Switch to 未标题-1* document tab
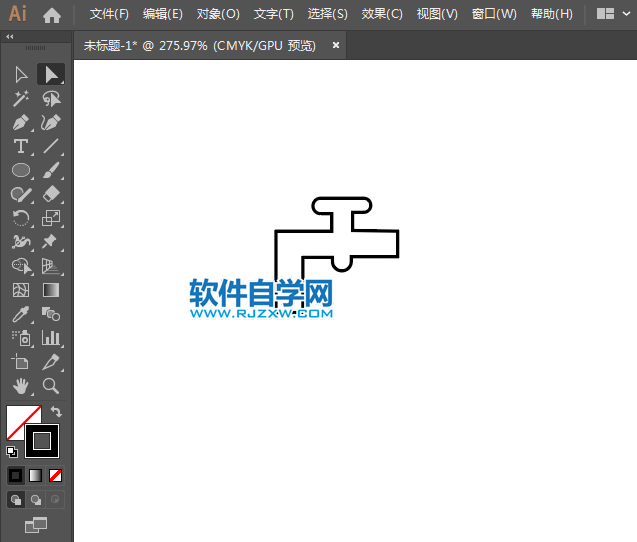 (x=199, y=46)
